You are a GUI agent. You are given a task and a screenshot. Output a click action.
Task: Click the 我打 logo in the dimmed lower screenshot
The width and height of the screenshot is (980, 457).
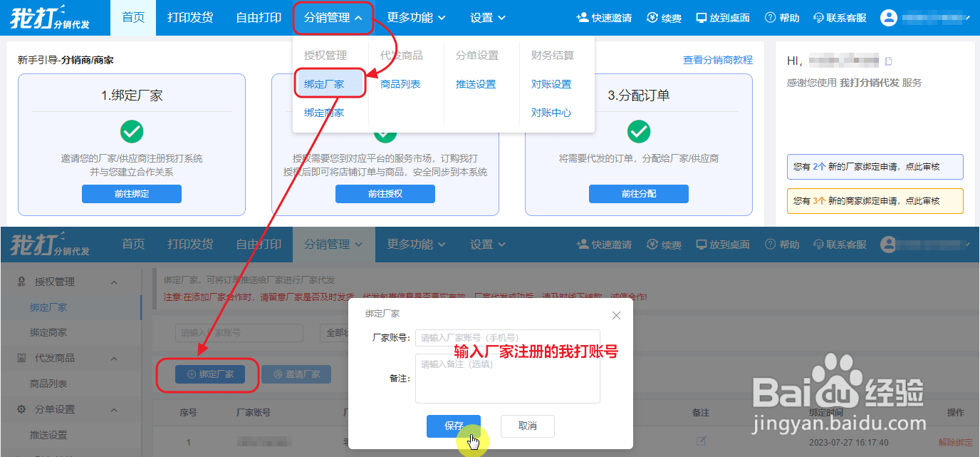pos(50,245)
